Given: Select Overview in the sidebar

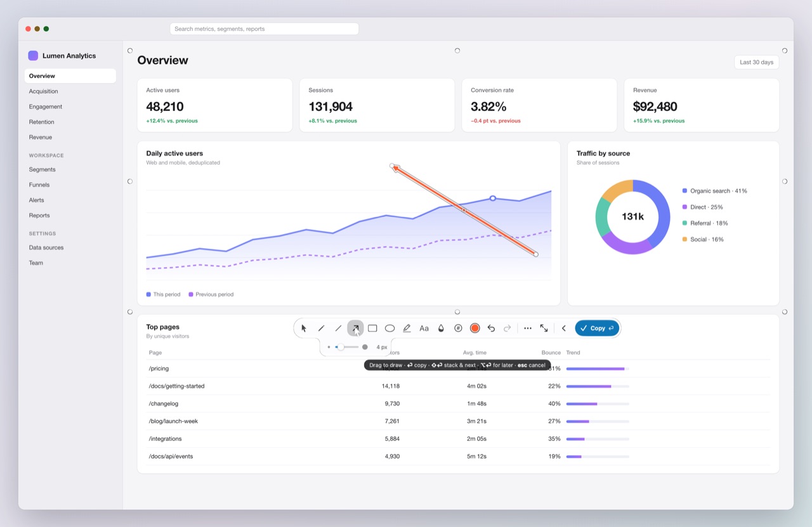Looking at the screenshot, I should [x=70, y=76].
